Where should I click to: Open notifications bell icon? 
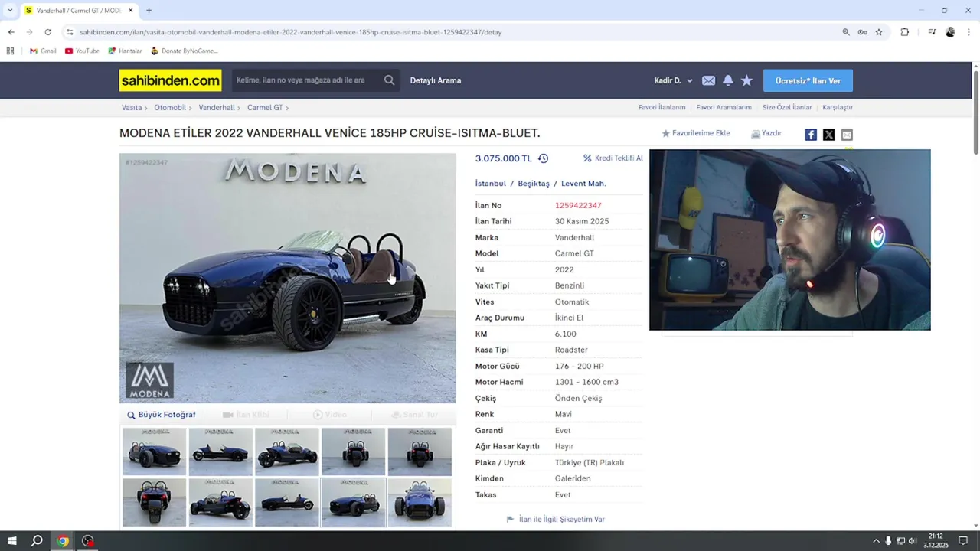pyautogui.click(x=727, y=80)
